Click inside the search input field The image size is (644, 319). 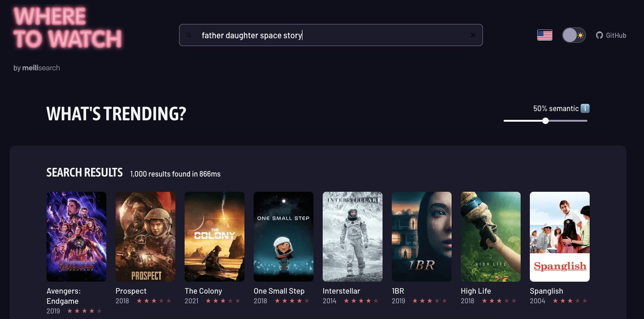point(331,35)
